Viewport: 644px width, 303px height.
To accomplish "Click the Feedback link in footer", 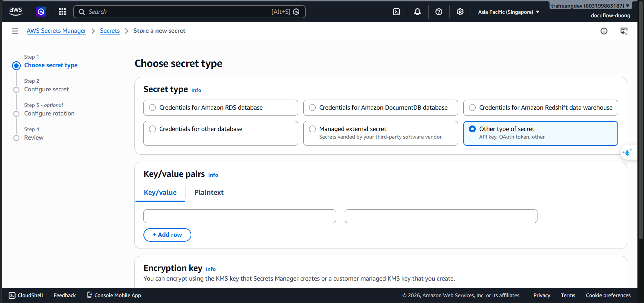I will click(x=65, y=295).
